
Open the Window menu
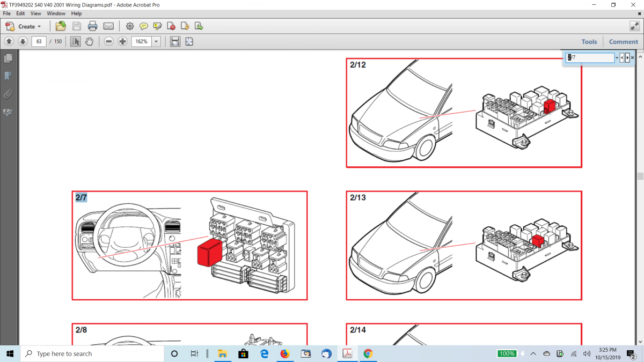[x=56, y=13]
